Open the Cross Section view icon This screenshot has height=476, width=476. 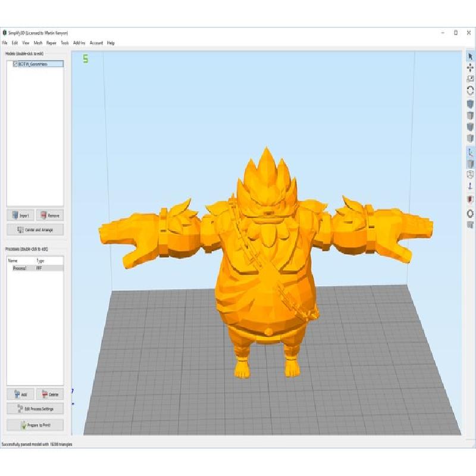[470, 200]
